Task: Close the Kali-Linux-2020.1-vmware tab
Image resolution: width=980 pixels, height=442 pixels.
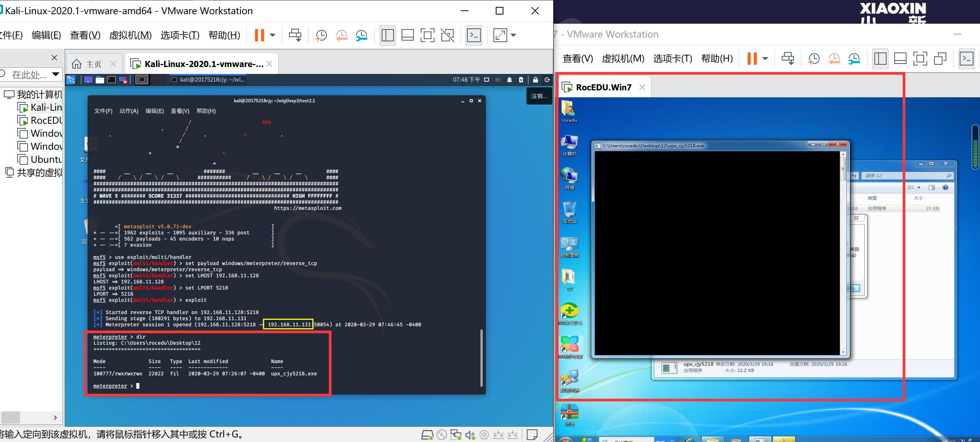Action: tap(269, 64)
